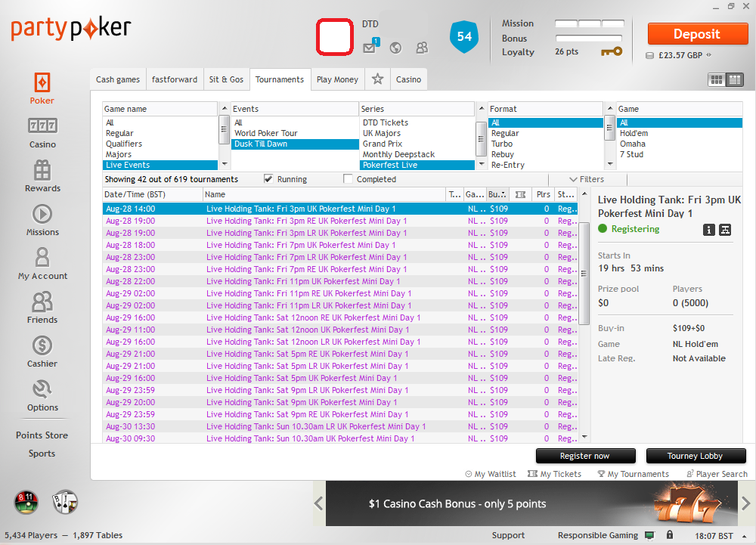Switch to Tournaments tab
Viewport: 756px width, 545px height.
pyautogui.click(x=280, y=79)
